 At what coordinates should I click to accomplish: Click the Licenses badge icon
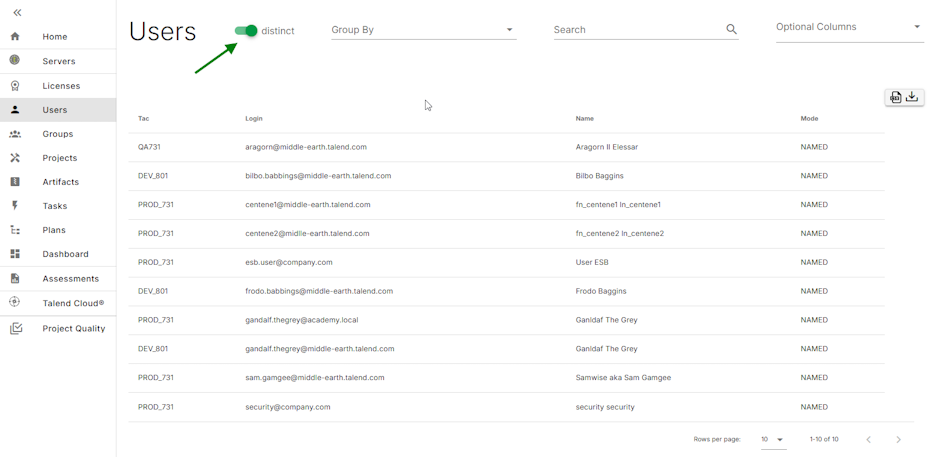coord(15,86)
